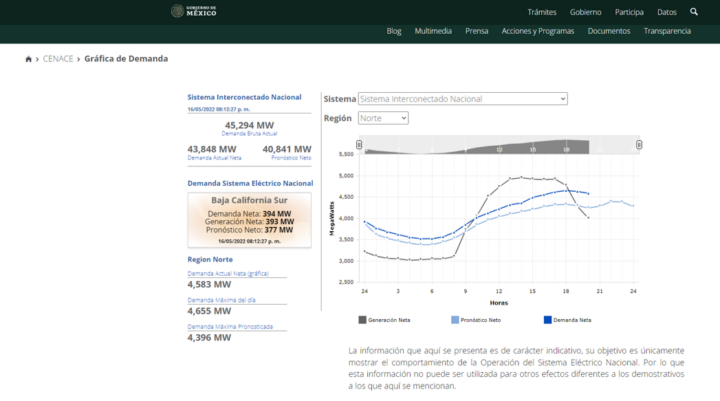
Task: Open the Blog link
Action: 394,31
